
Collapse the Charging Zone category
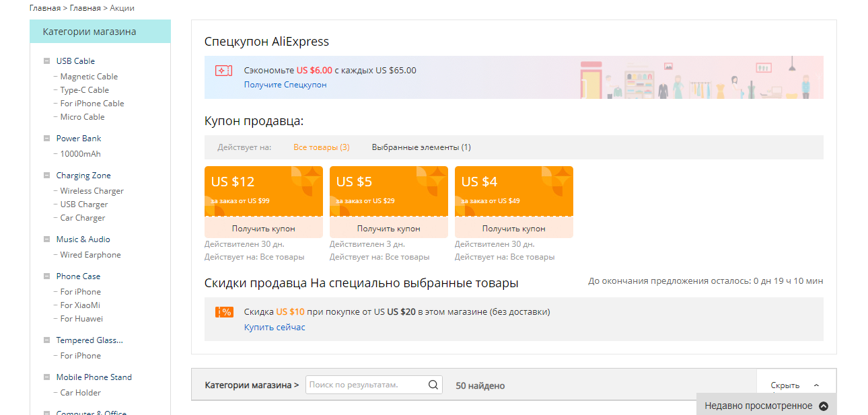46,176
